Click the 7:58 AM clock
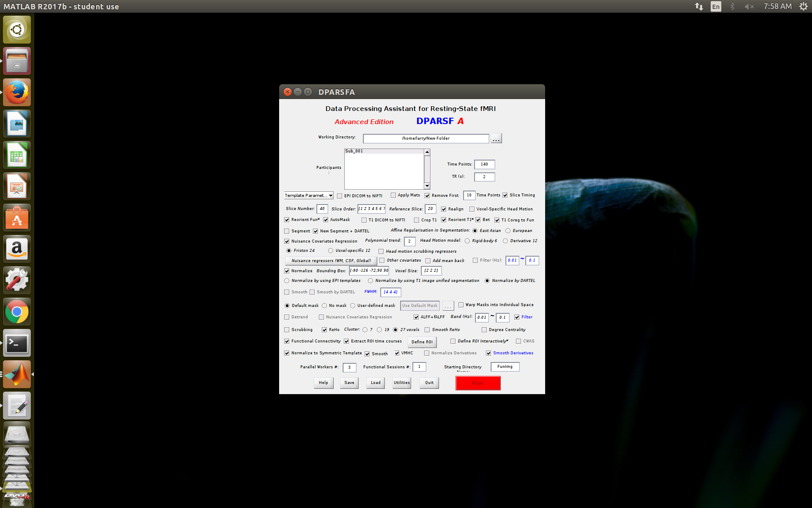This screenshot has width=812, height=508. 777,6
